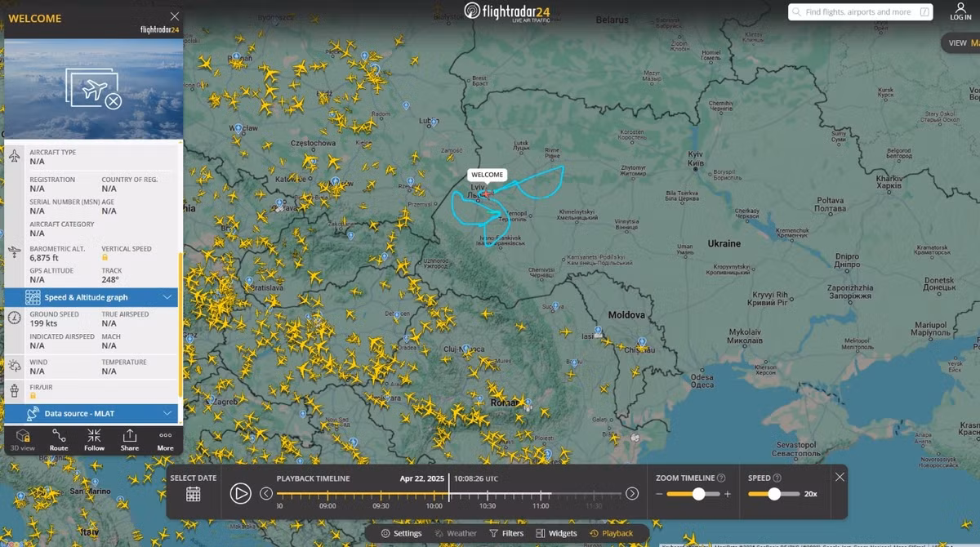Open sharing options via the Share icon
This screenshot has height=547, width=980.
pyautogui.click(x=129, y=440)
